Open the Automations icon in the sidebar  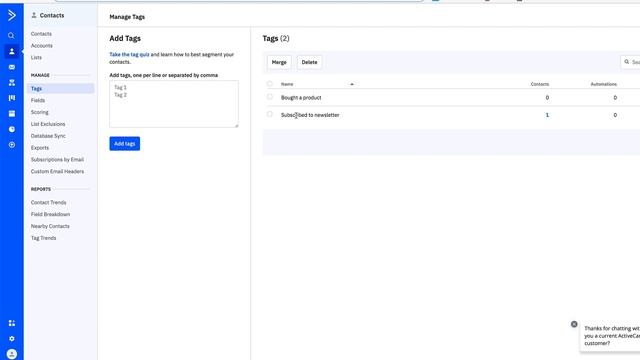(x=11, y=82)
